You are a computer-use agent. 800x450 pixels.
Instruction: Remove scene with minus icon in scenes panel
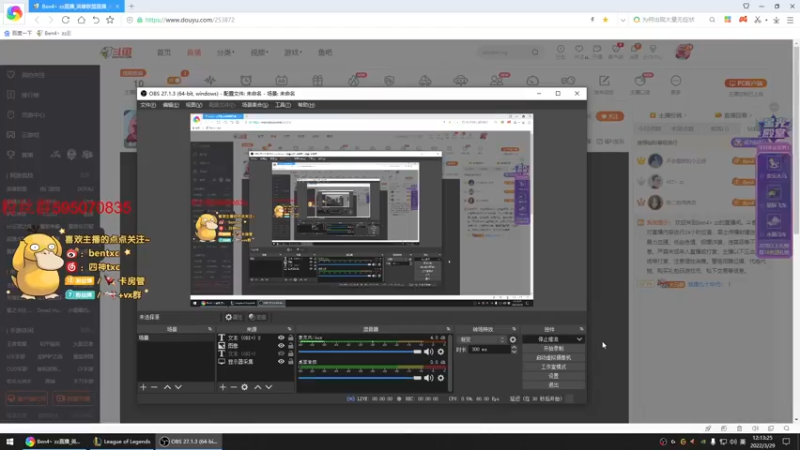click(154, 387)
